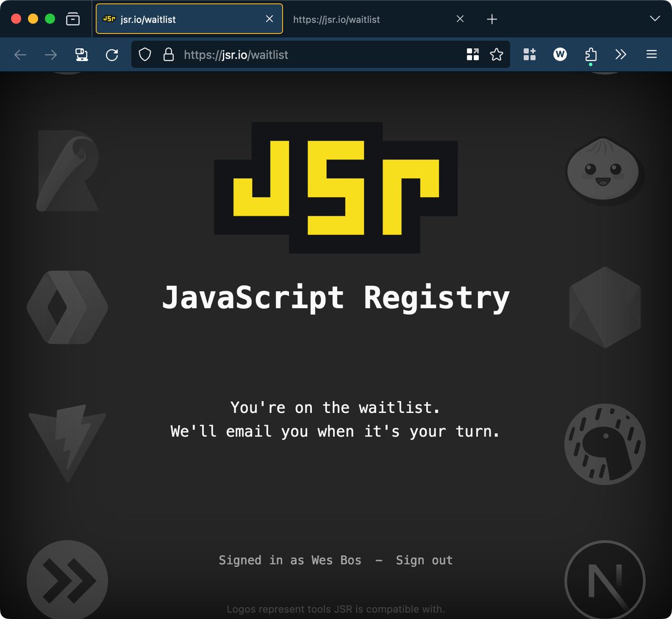The width and height of the screenshot is (672, 619).
Task: Click the Deno dinosaur logo
Action: [x=605, y=444]
